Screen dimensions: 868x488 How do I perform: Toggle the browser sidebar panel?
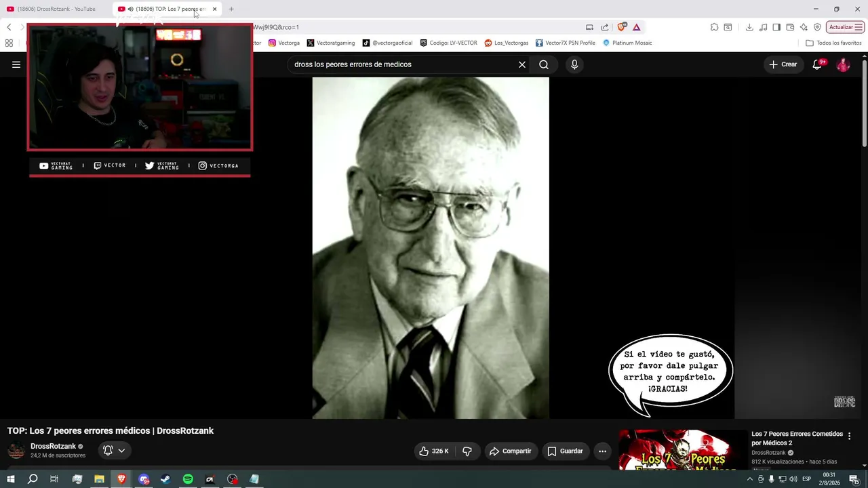click(x=776, y=27)
